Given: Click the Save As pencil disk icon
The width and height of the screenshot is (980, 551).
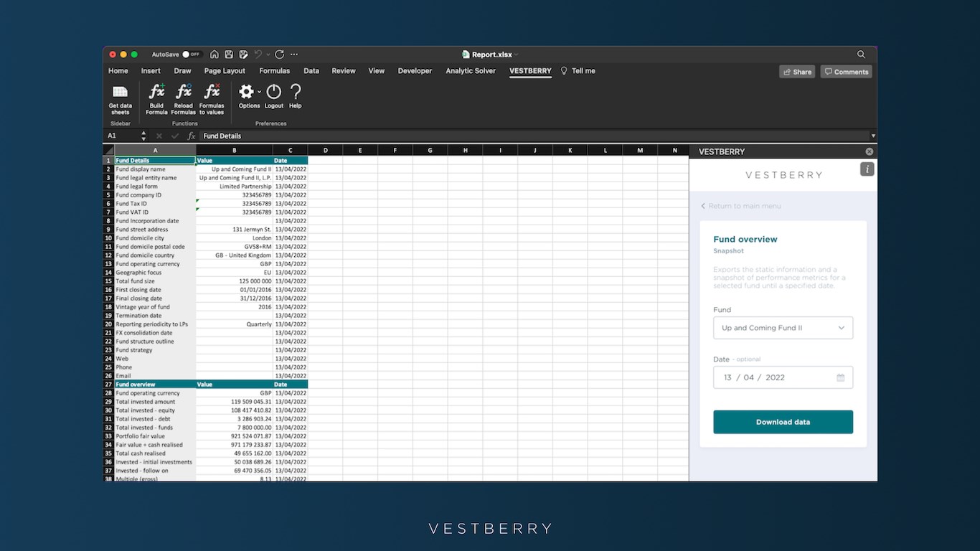Looking at the screenshot, I should pos(243,55).
